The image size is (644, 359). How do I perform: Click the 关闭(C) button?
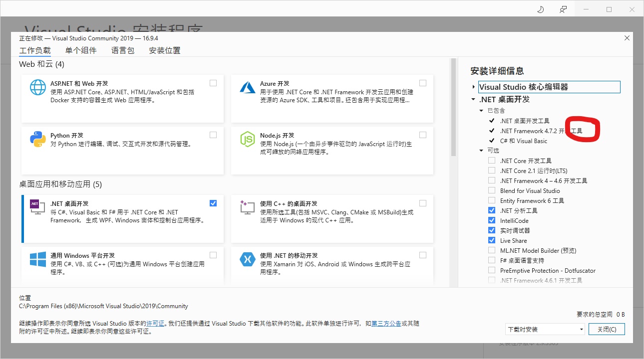pyautogui.click(x=607, y=329)
